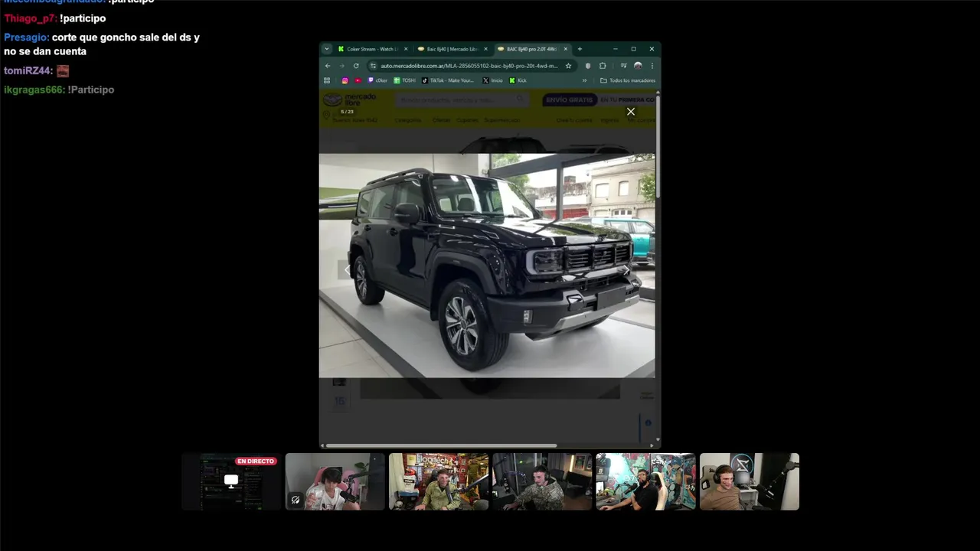The image size is (980, 551).
Task: Open the media control toolbar icon
Action: click(x=623, y=66)
